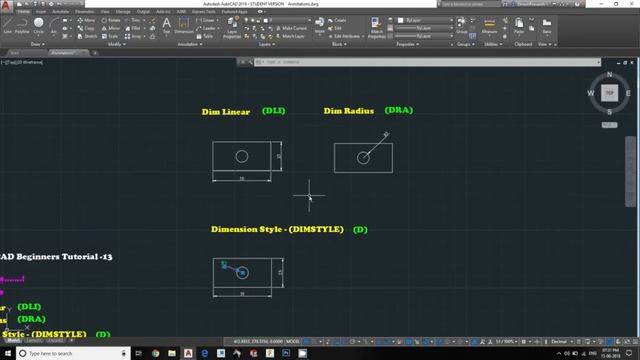This screenshot has height=360, width=640.
Task: Click the Array tool
Action: (133, 36)
